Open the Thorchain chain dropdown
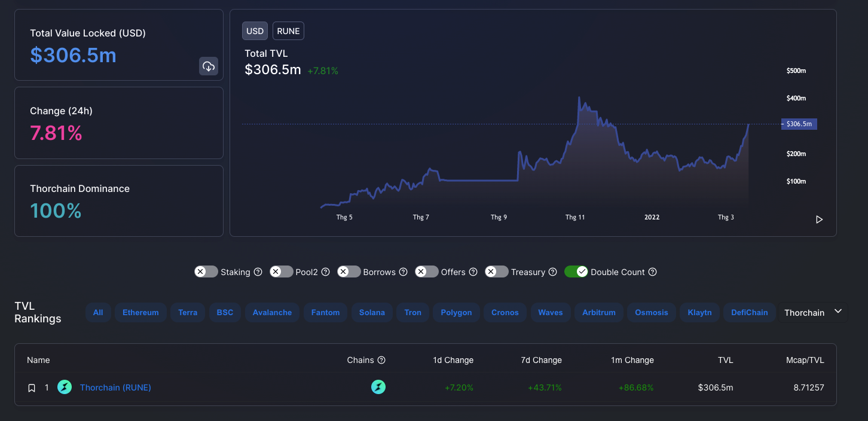 point(813,312)
